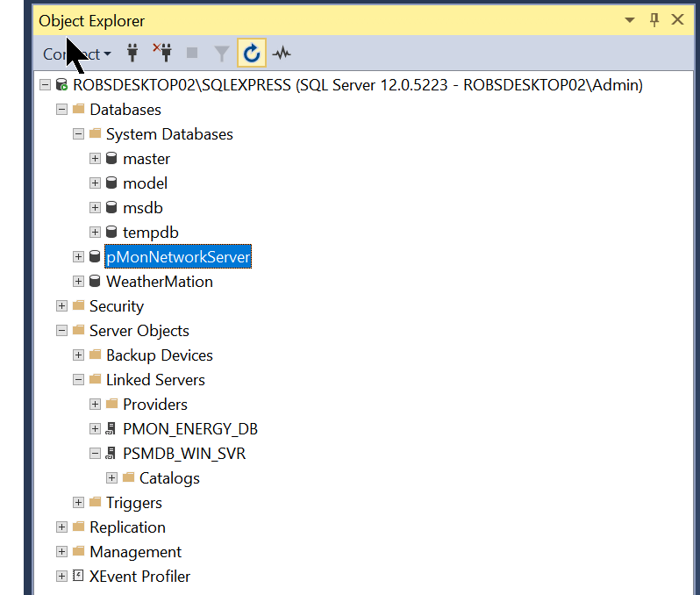This screenshot has height=595, width=700.
Task: Collapse the Linked Servers node
Action: (79, 380)
